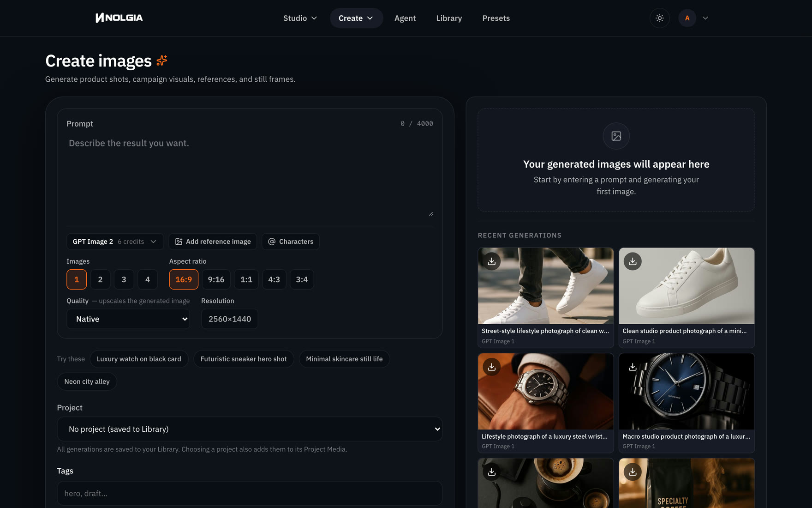The width and height of the screenshot is (812, 508).
Task: Click into the prompt text area
Action: click(x=250, y=175)
